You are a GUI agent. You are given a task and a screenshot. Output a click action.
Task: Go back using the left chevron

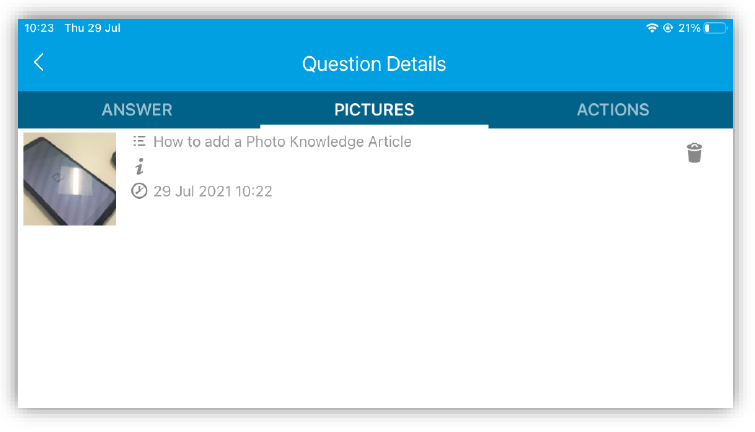point(39,63)
